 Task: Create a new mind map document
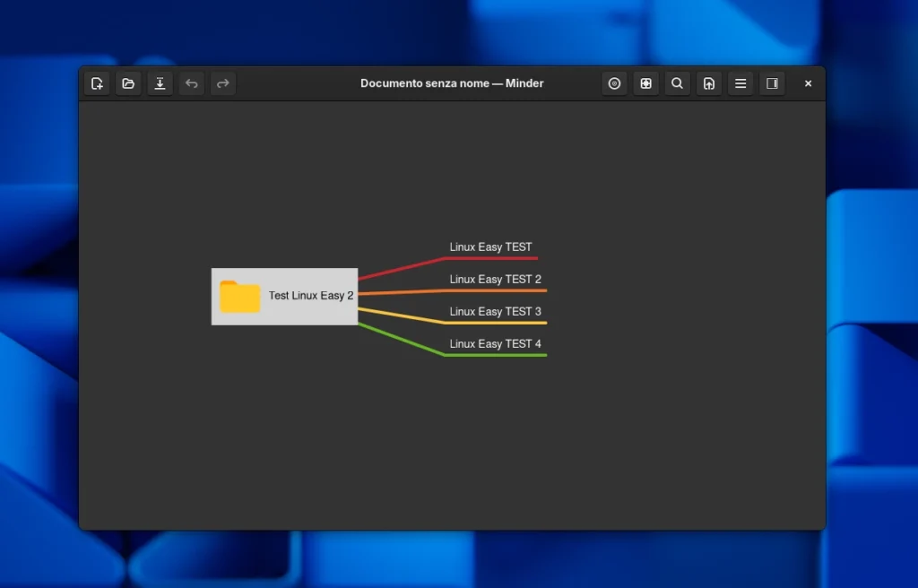click(x=97, y=83)
